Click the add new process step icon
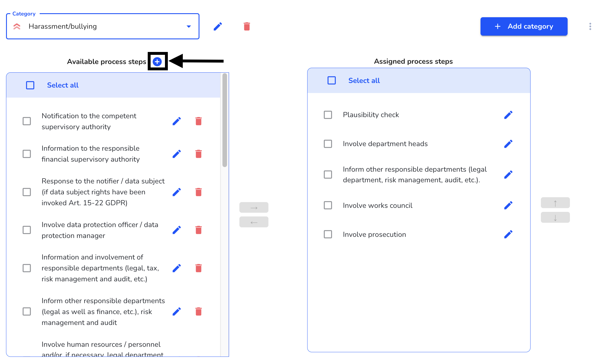This screenshot has height=364, width=611. point(157,61)
